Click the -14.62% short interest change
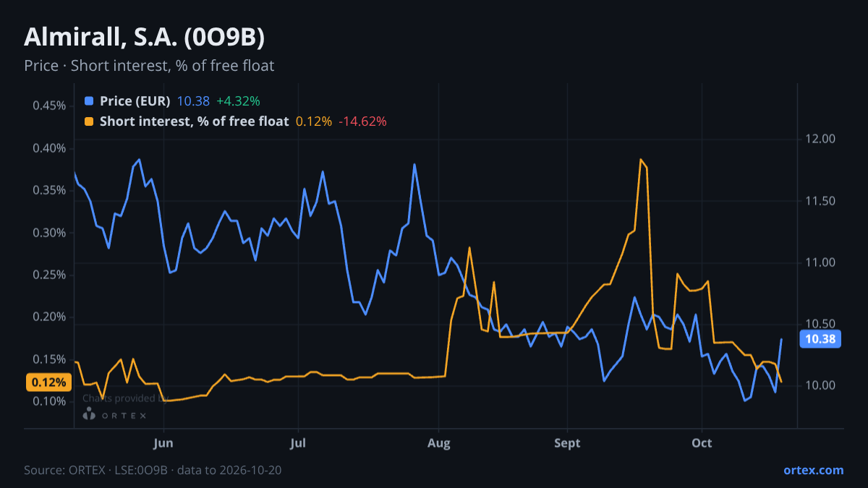 (x=362, y=121)
